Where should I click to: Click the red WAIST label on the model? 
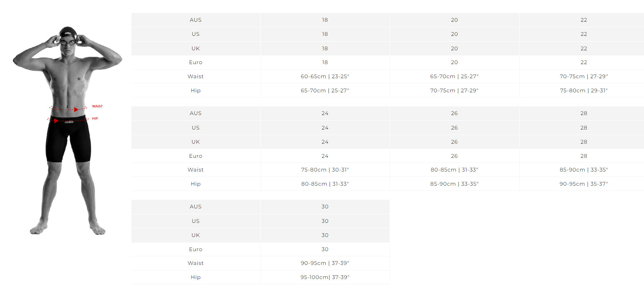click(97, 106)
